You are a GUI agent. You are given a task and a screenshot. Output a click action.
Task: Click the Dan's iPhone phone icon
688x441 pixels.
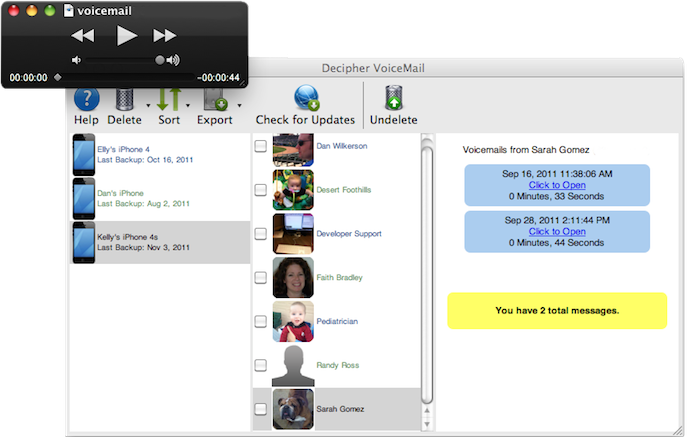(84, 199)
